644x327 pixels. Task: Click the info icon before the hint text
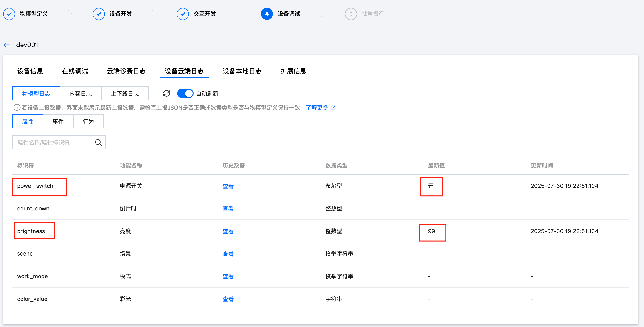pos(17,107)
